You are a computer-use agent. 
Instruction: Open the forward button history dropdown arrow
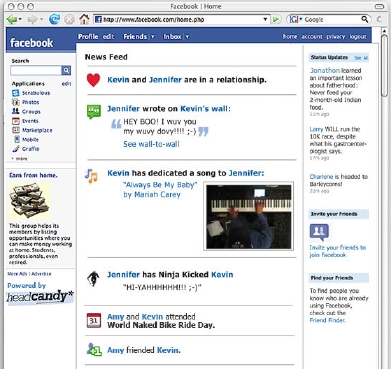[41, 20]
